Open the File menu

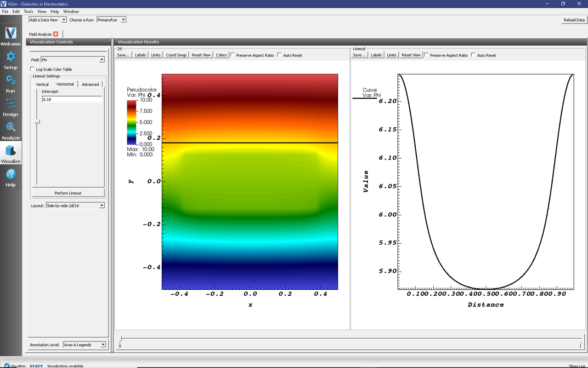[5, 11]
